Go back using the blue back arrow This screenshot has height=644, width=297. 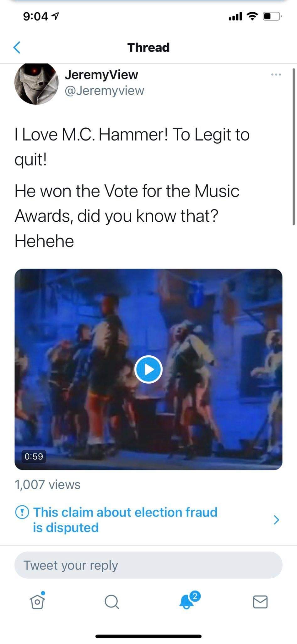tap(17, 47)
